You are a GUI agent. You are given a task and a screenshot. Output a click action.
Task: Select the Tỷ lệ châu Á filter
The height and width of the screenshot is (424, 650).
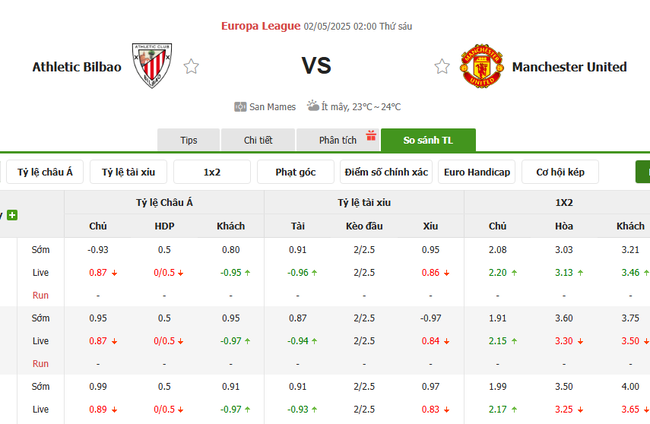(45, 172)
